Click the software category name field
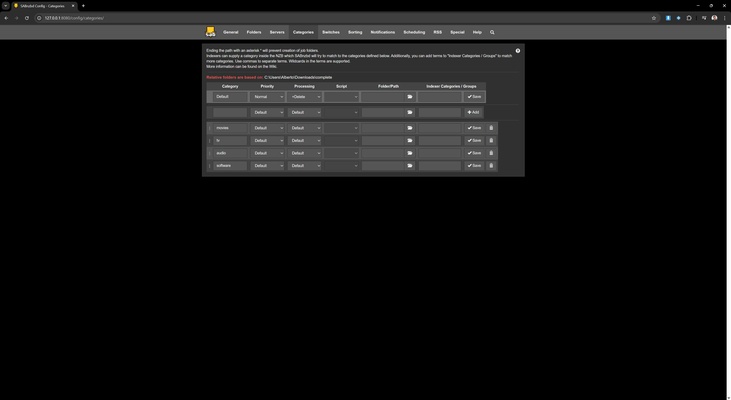The height and width of the screenshot is (400, 731). click(x=230, y=166)
